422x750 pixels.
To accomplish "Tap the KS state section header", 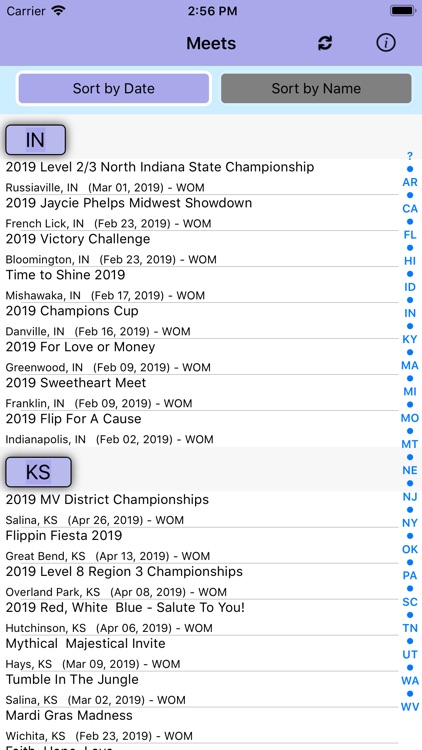I will tap(38, 472).
